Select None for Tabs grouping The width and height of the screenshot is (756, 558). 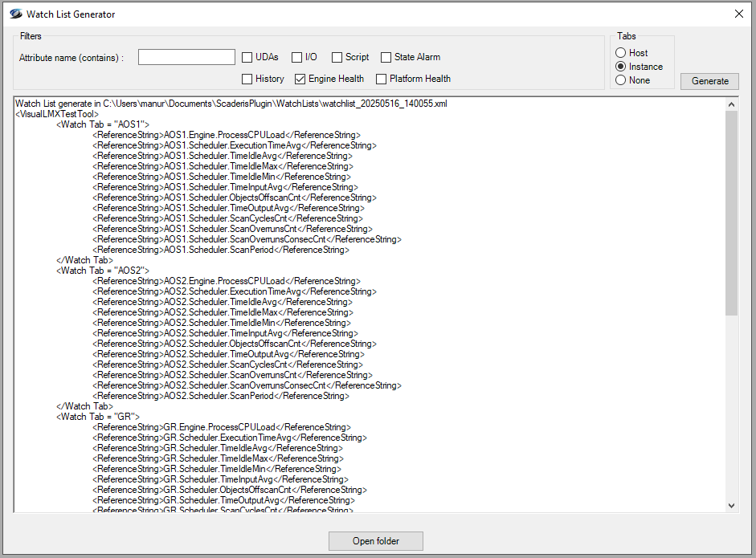coord(621,80)
